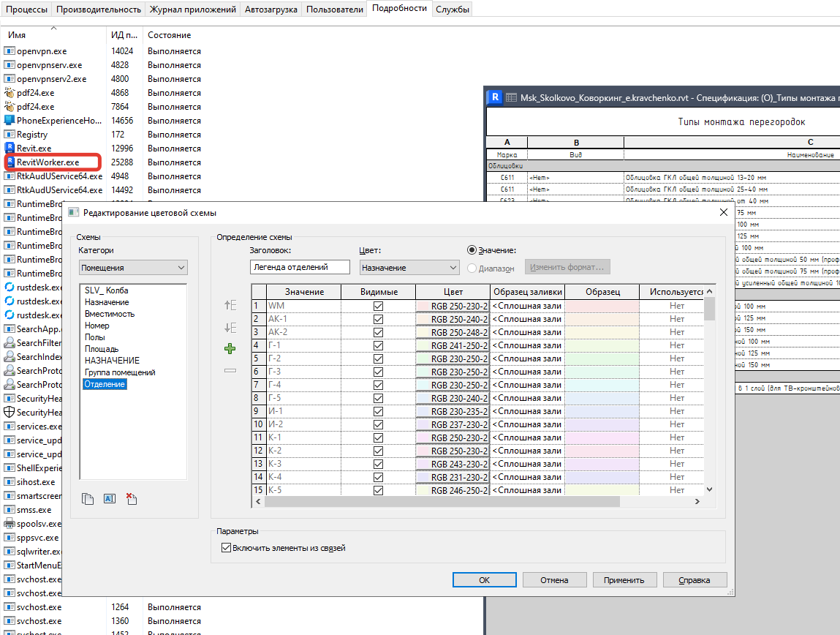Click the vertical scrollbar down arrow of table
The image size is (840, 635).
[709, 489]
